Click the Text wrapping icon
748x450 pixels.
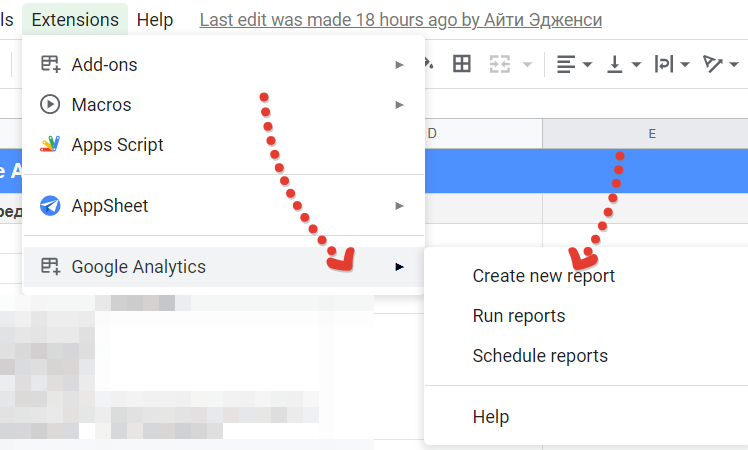664,64
